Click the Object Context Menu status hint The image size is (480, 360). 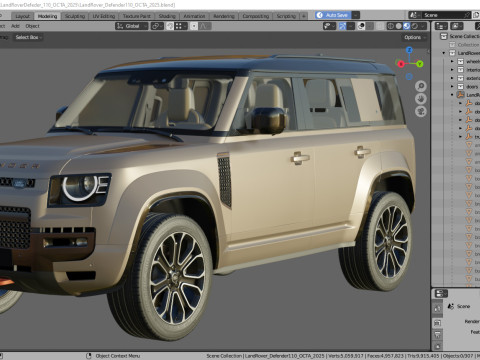(x=118, y=356)
